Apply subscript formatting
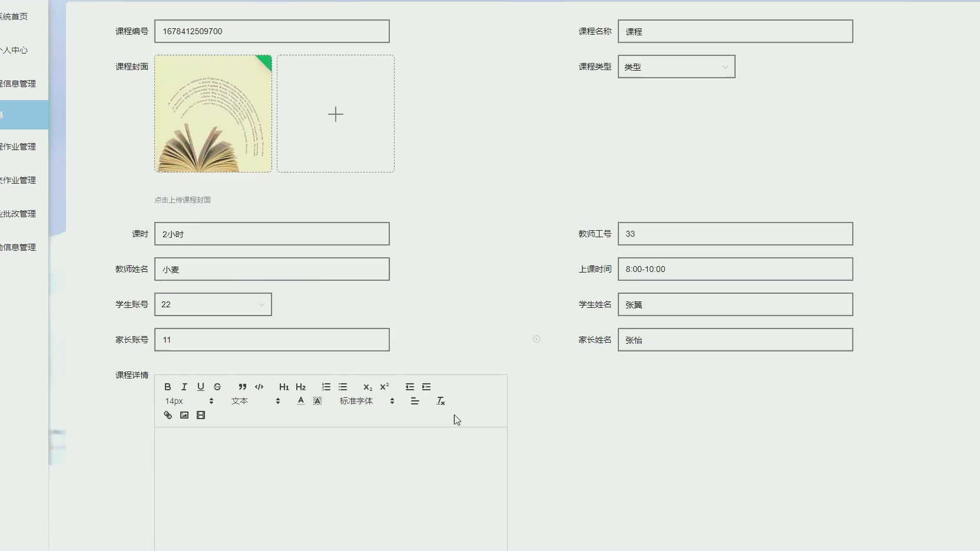Viewport: 980px width, 551px height. [367, 387]
